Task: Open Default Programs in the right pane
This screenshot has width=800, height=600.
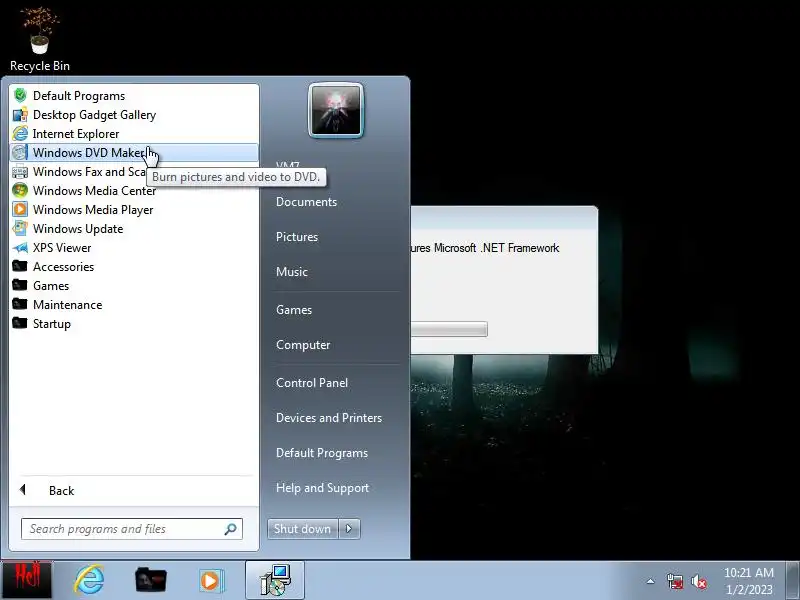Action: (322, 453)
